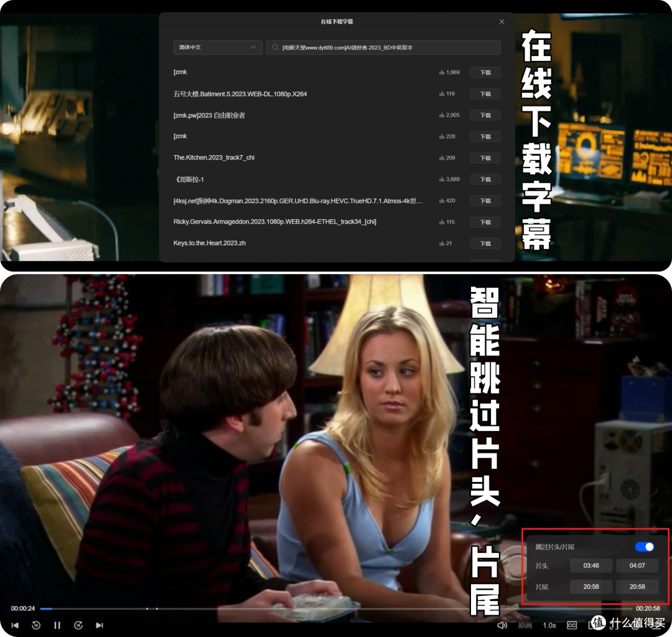Download the Ricky.Gervais.Armageddon subtitle

pyautogui.click(x=485, y=222)
